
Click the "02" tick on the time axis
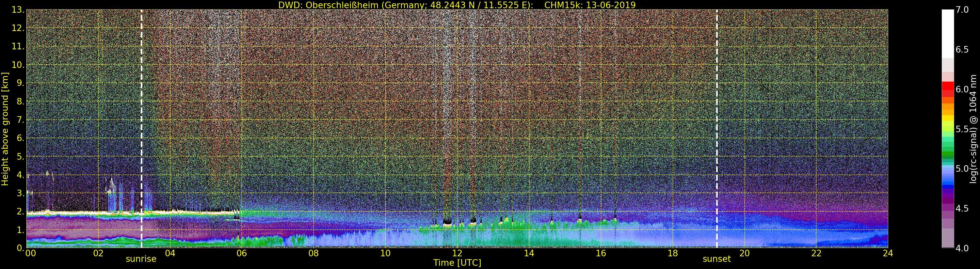(x=98, y=253)
